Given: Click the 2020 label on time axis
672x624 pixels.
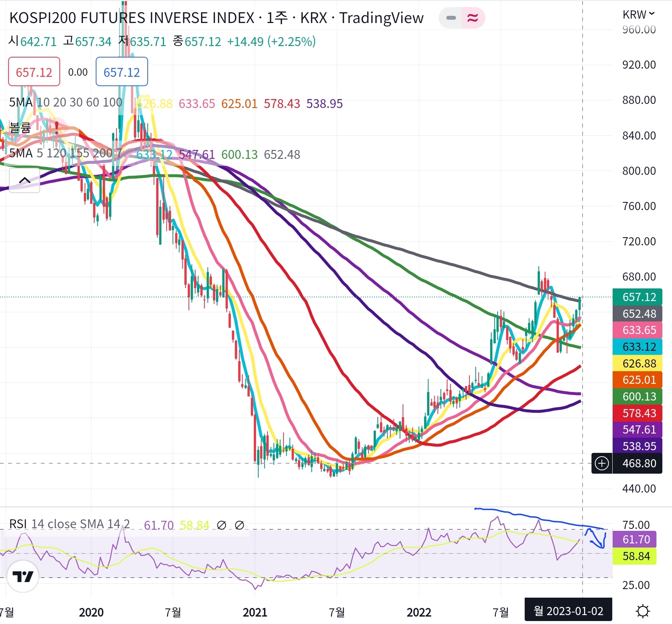Looking at the screenshot, I should 91,612.
